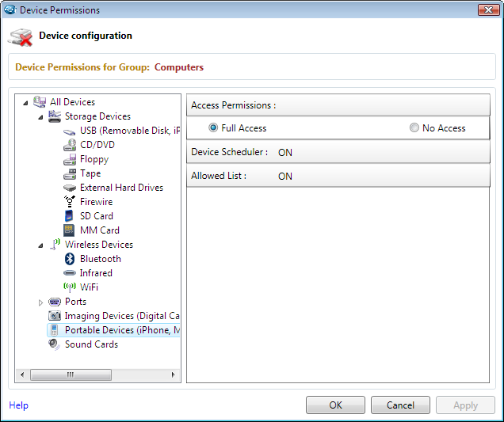Open the Device Scheduler section header
This screenshot has height=422, width=504.
click(x=338, y=152)
